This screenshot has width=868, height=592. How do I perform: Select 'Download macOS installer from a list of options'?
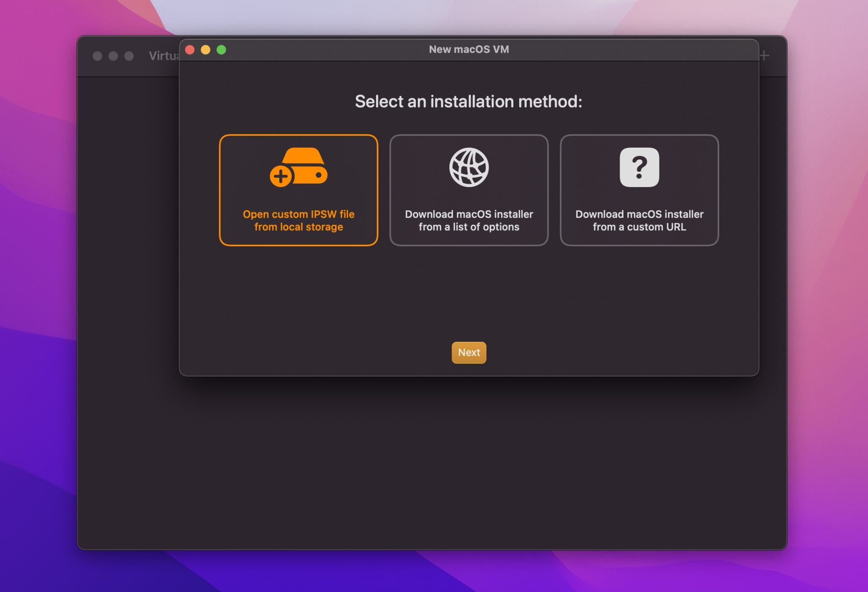468,190
